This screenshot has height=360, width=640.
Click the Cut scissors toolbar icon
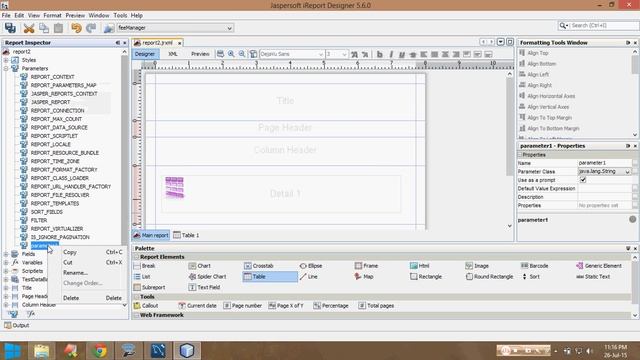pyautogui.click(x=29, y=28)
